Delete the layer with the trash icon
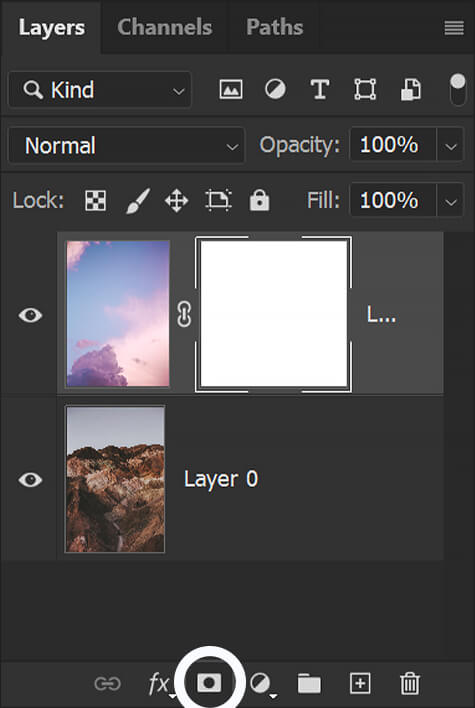 point(410,683)
